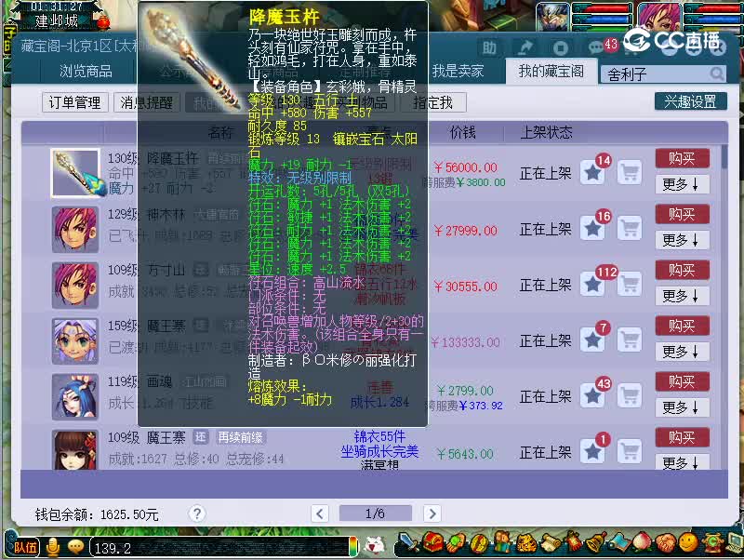Image resolution: width=744 pixels, height=560 pixels.
Task: Add ¥30555 方寸山 listing to cart
Action: 630,285
